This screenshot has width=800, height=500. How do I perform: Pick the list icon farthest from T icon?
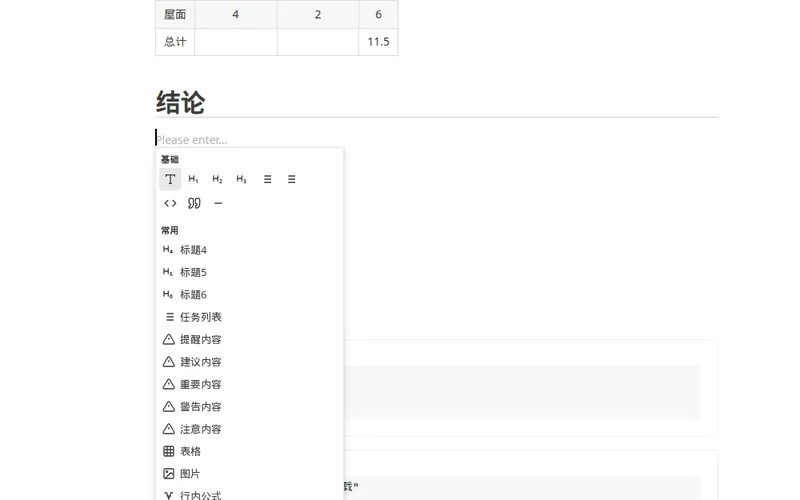[x=291, y=179]
